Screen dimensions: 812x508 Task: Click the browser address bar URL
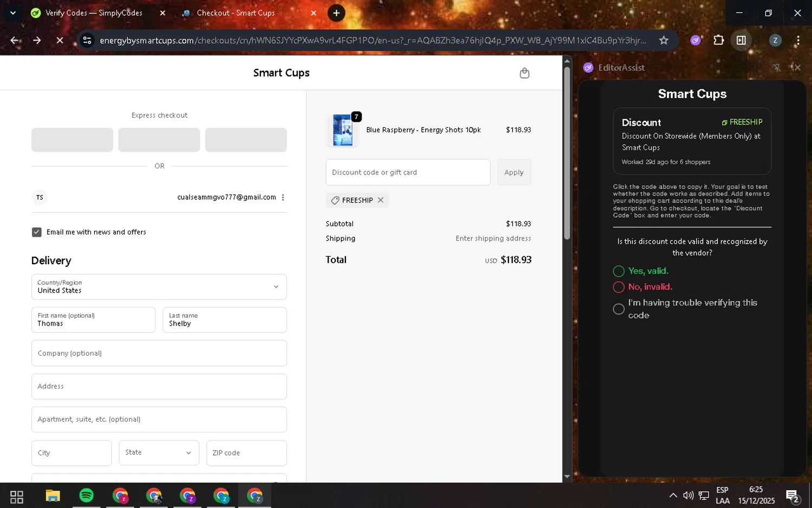[x=372, y=41]
